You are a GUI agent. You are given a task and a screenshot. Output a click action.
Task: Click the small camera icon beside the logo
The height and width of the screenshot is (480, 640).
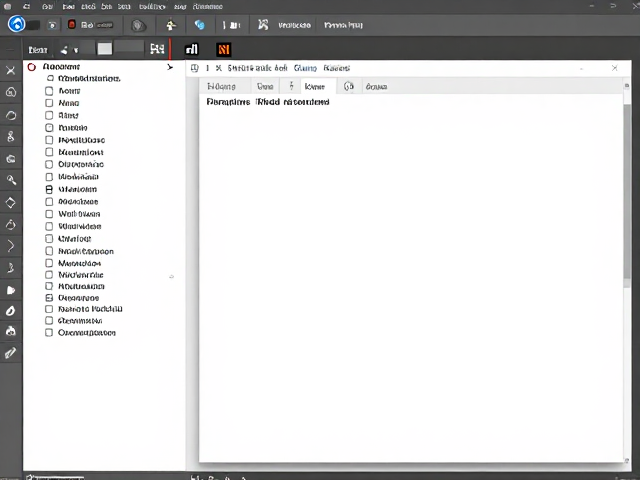[53, 25]
